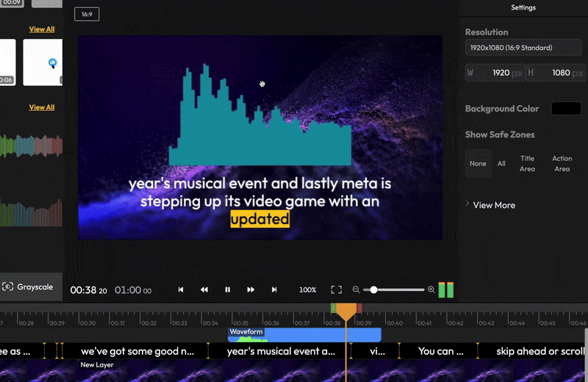Click the zoom percentage 100%
Screen dimensions: 588x382
point(307,289)
